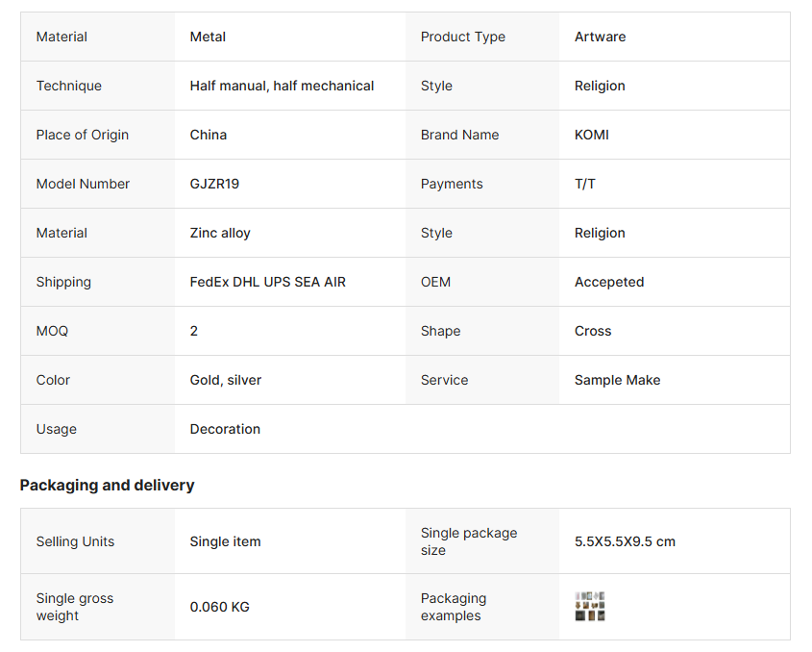Select the "Gold, silver" color value
The height and width of the screenshot is (652, 812).
pyautogui.click(x=226, y=380)
